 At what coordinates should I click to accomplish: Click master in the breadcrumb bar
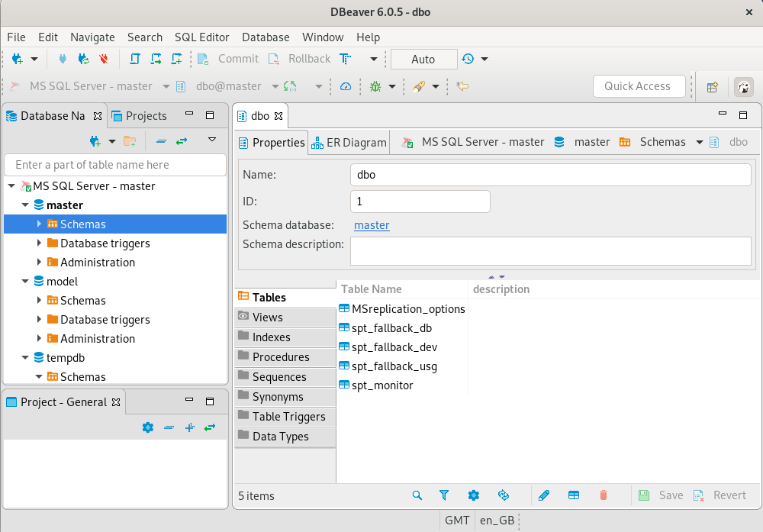pos(592,142)
